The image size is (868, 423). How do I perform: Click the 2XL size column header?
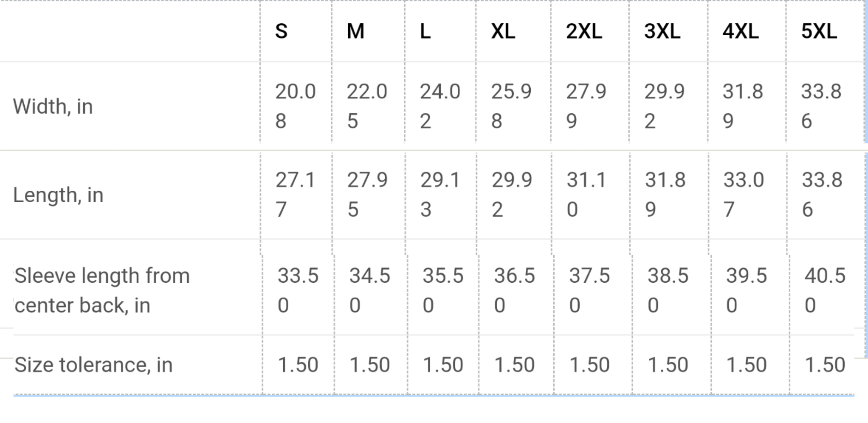click(584, 31)
